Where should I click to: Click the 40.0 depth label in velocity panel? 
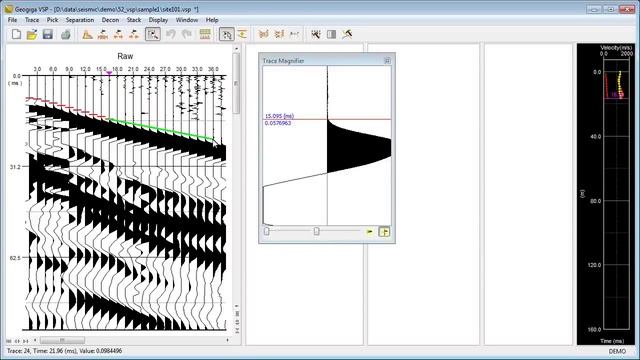[x=596, y=136]
